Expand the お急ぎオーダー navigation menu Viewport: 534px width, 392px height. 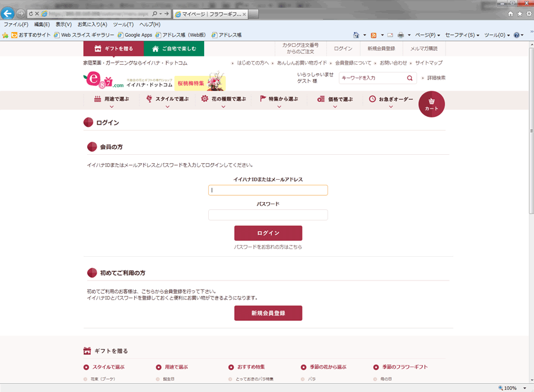391,100
